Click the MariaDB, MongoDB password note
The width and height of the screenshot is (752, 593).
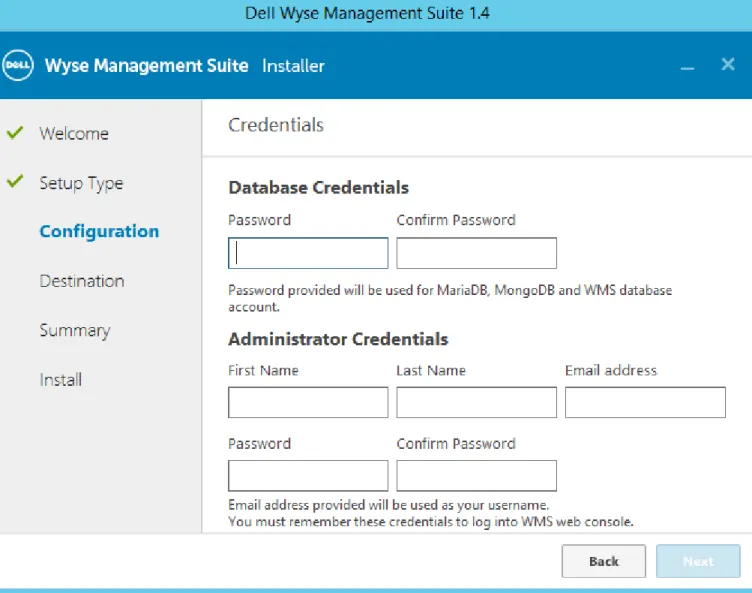click(x=450, y=298)
